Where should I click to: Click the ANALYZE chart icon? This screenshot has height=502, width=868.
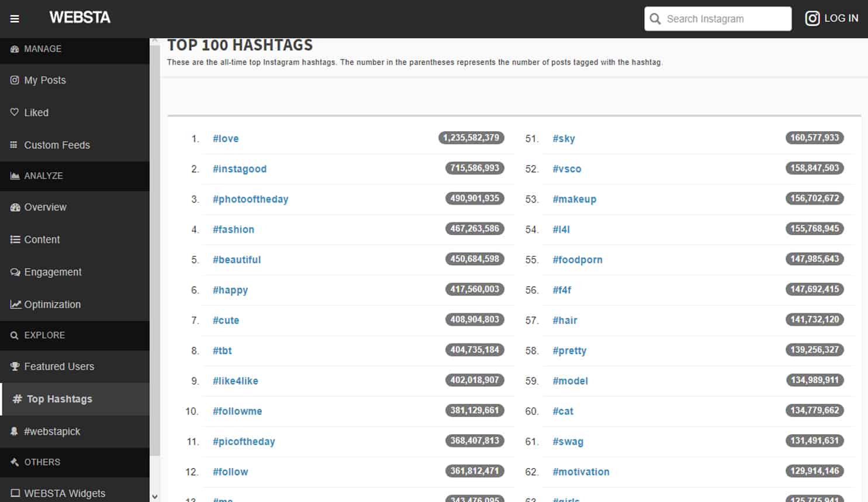(15, 176)
